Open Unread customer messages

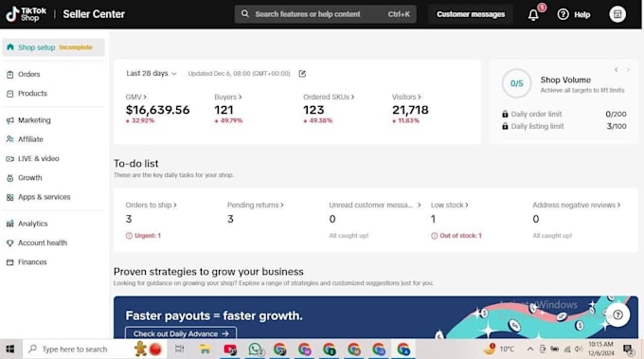pyautogui.click(x=375, y=205)
